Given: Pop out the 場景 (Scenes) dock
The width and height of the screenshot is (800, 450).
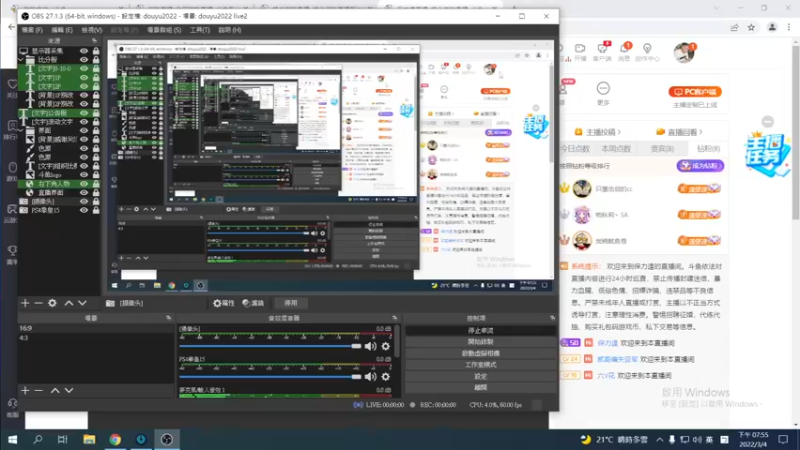Looking at the screenshot, I should [x=168, y=318].
